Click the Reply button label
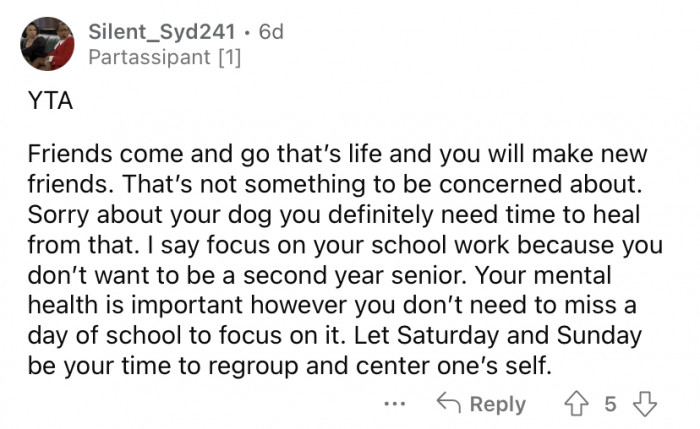 pos(497,403)
